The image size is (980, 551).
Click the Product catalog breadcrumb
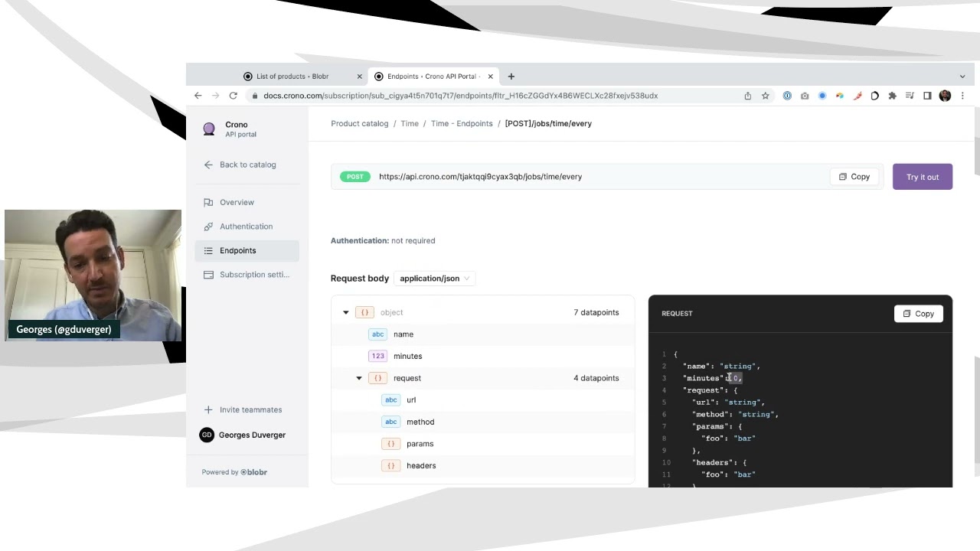[x=360, y=123]
